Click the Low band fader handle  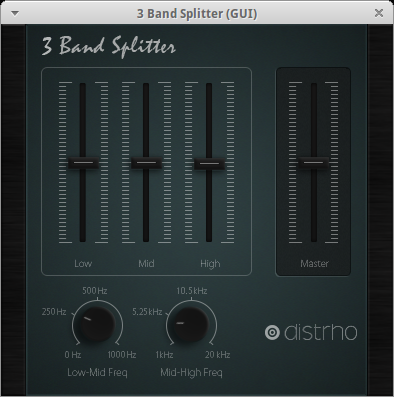[83, 163]
